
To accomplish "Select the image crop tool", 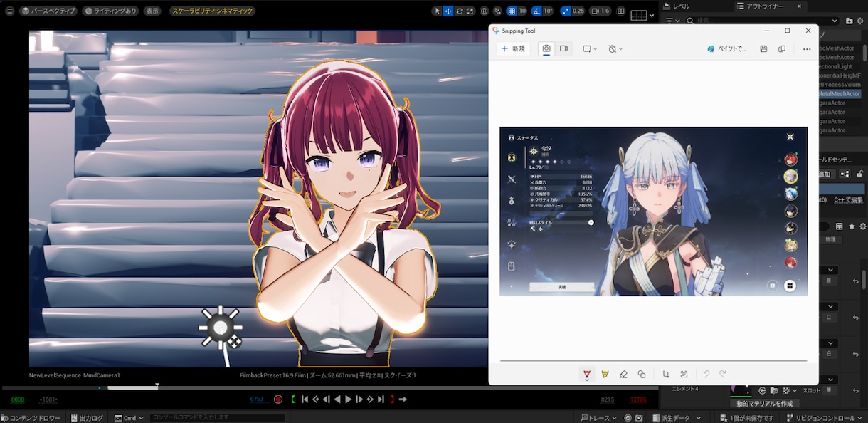I will 665,374.
